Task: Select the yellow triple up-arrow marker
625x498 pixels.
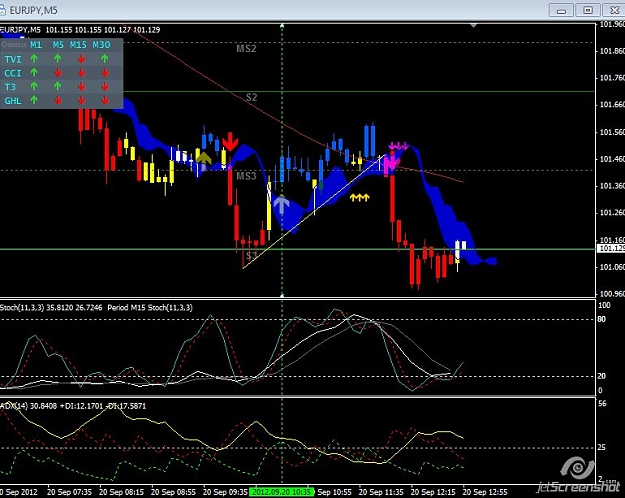Action: [360, 197]
